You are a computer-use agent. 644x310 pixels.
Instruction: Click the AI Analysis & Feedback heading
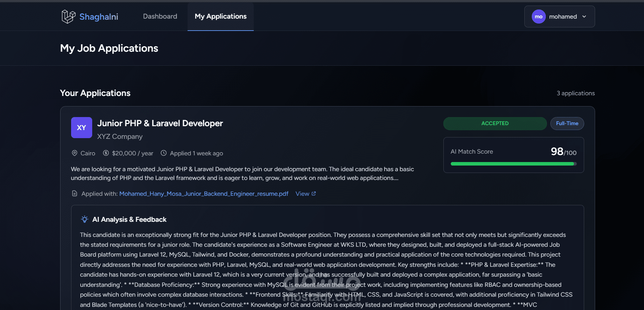129,219
